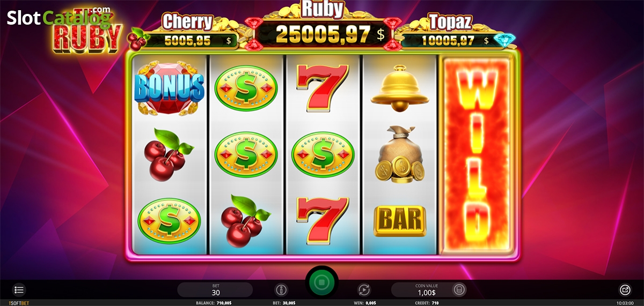Toggle the autoplay icon

click(364, 290)
